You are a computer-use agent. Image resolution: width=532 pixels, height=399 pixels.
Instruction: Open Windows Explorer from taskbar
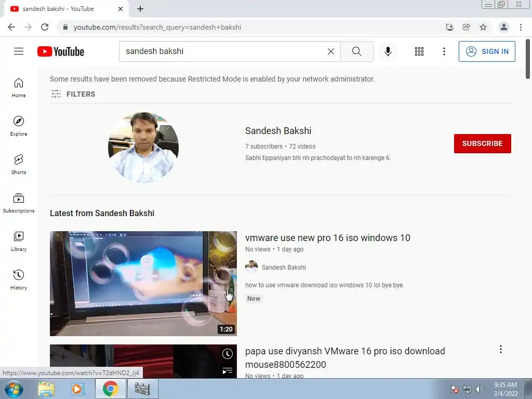46,389
